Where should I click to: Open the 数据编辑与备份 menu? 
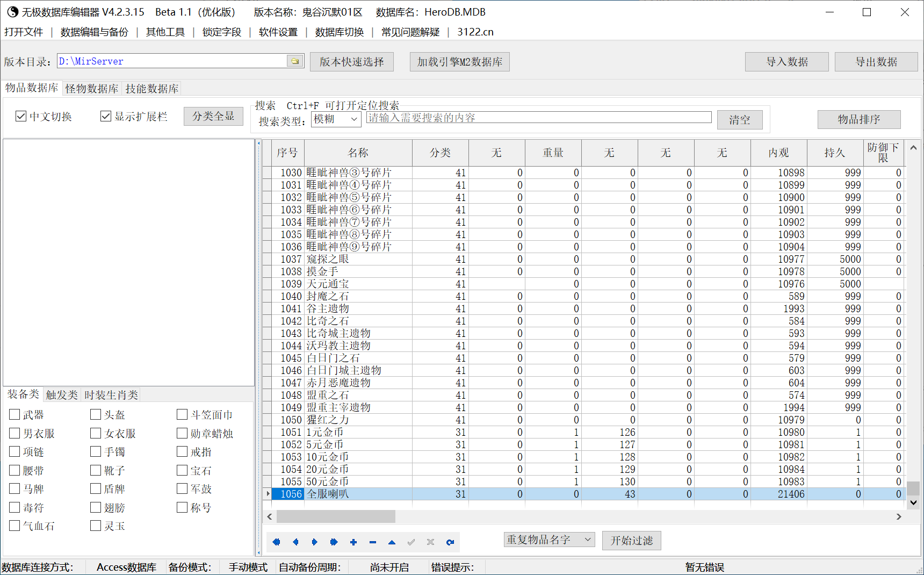[x=95, y=32]
